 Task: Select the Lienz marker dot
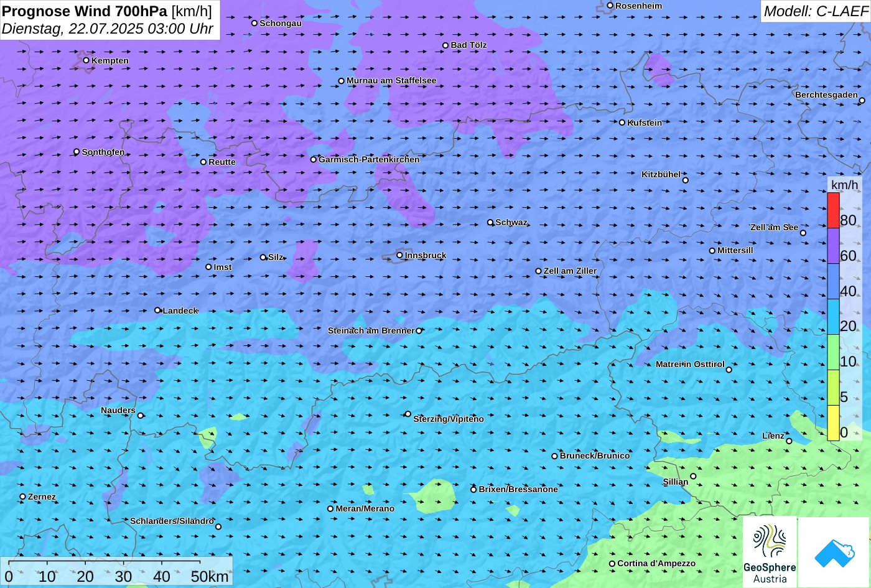point(789,441)
